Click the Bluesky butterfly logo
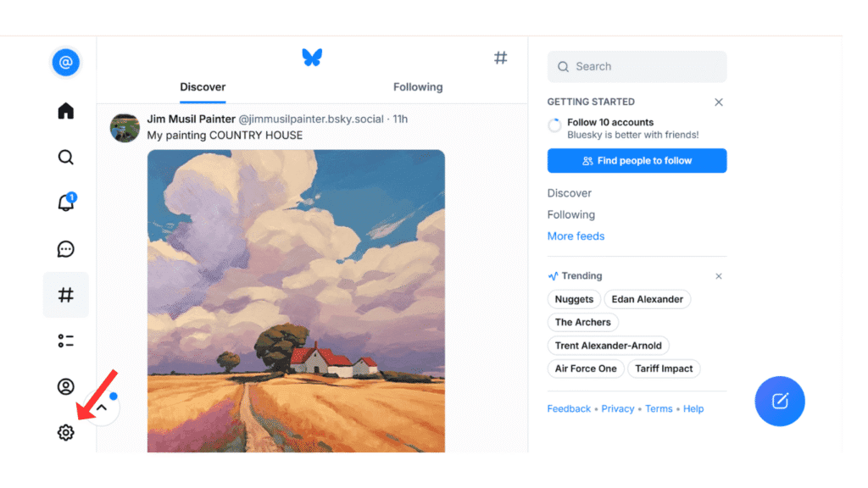The width and height of the screenshot is (868, 488). pos(312,58)
